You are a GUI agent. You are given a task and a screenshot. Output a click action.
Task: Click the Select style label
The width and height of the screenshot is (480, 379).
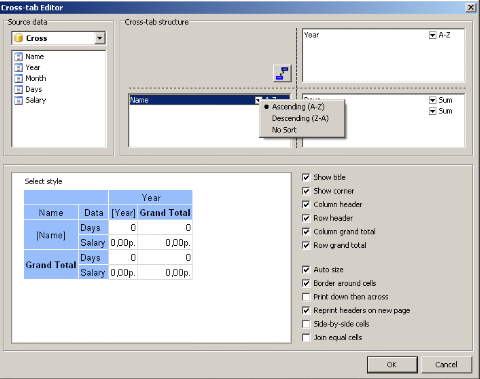pyautogui.click(x=43, y=181)
